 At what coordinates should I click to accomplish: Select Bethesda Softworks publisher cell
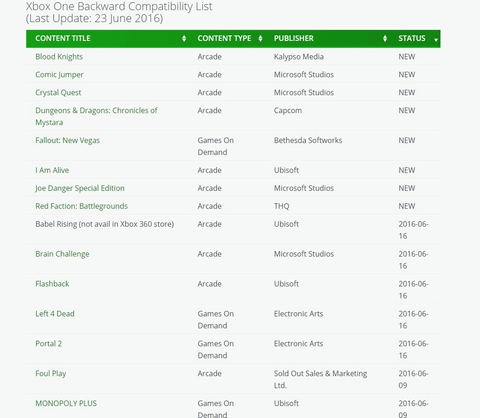click(x=308, y=140)
